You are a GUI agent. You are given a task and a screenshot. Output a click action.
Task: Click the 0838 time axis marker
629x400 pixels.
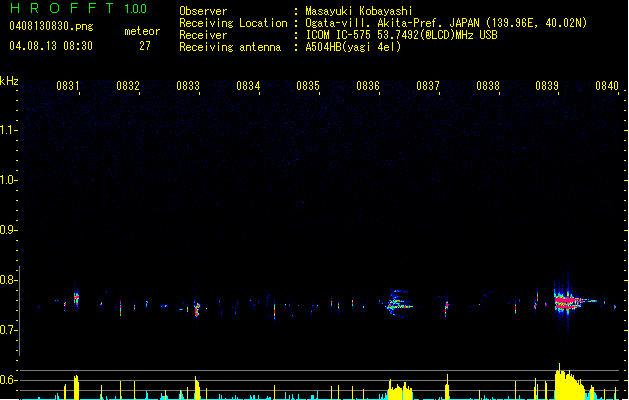tap(488, 86)
